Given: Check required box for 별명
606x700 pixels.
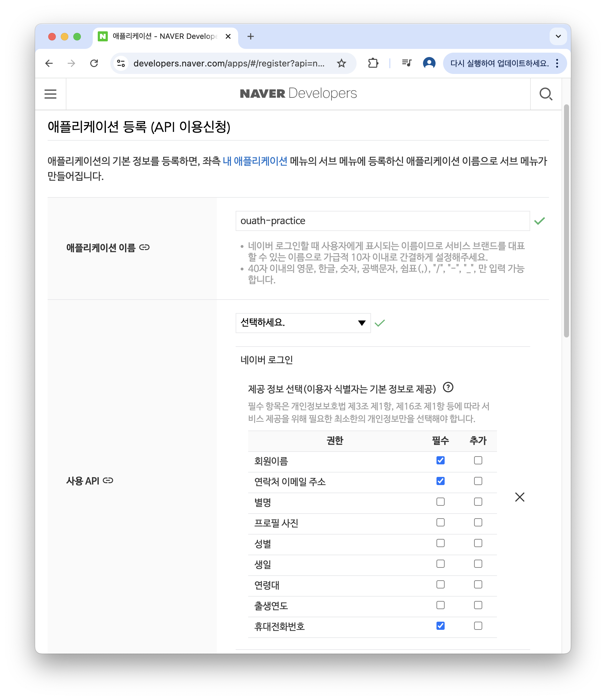Looking at the screenshot, I should 440,502.
